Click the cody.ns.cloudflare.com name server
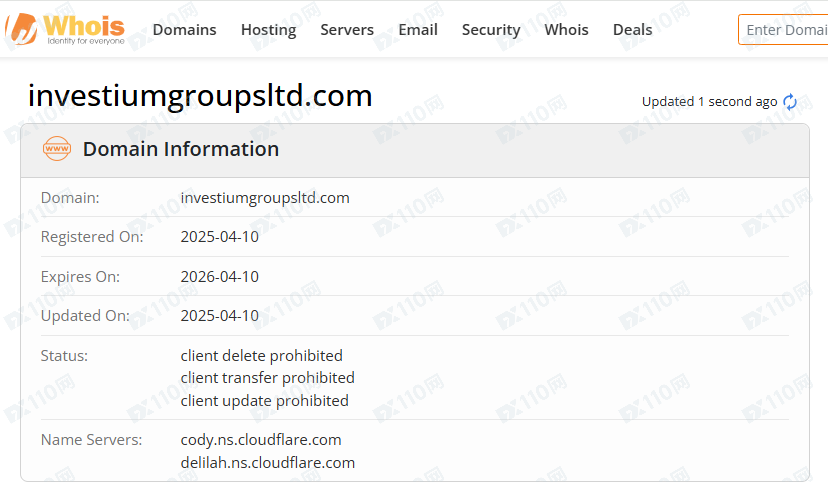Image resolution: width=828 pixels, height=482 pixels. click(x=261, y=440)
